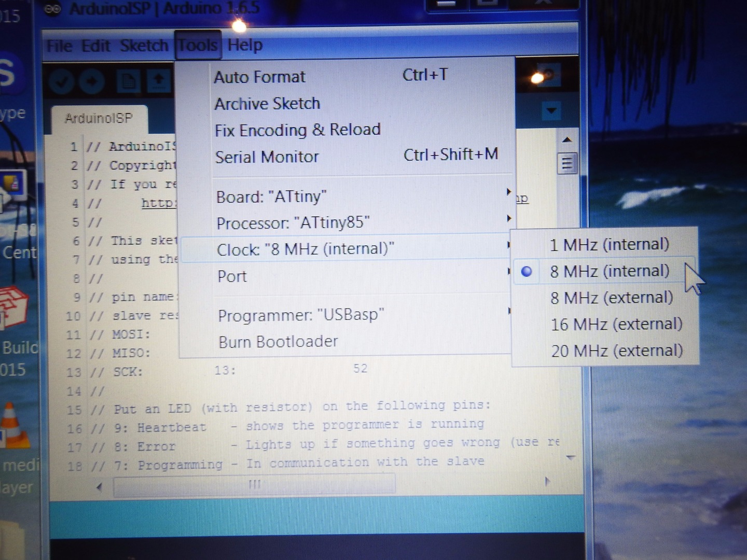Click the New sketch toolbar icon

128,81
